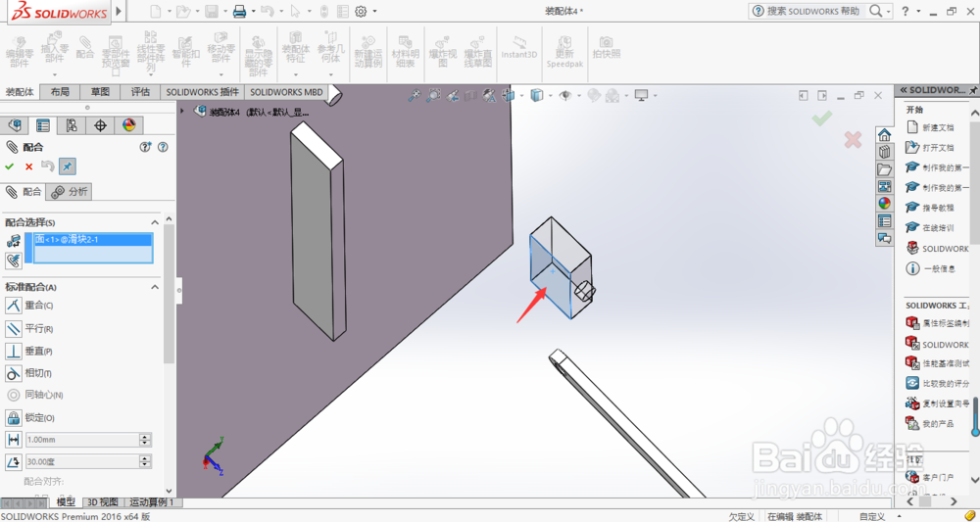
Task: Switch to the 评估 tab
Action: pos(140,92)
